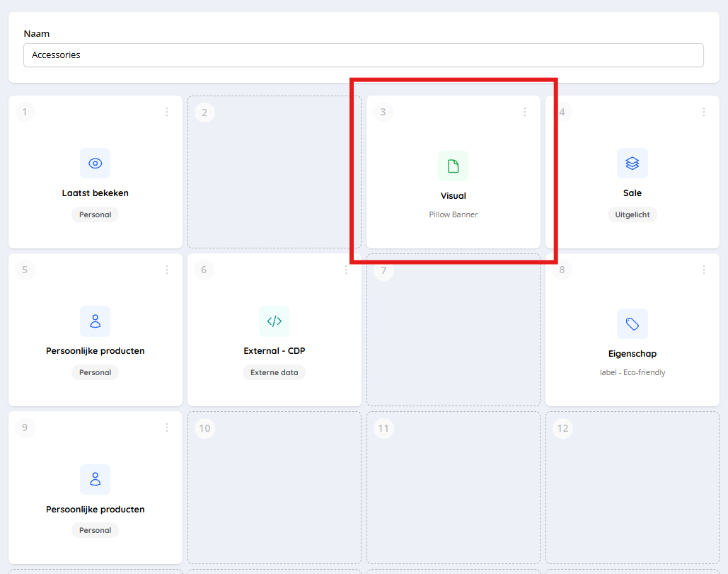Click the Personal tag under Laatst bekeken
Screen dimensions: 728x574
[96, 214]
